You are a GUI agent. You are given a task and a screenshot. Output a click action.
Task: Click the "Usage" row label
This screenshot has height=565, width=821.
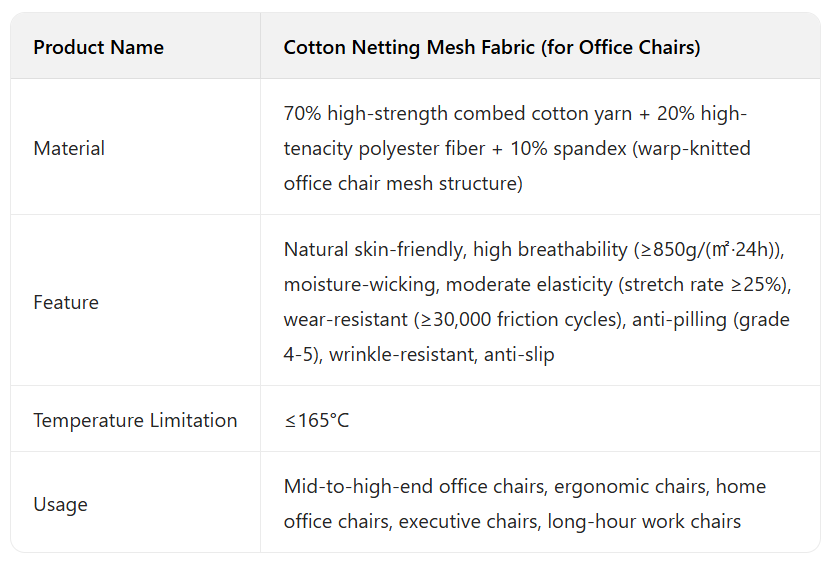pyautogui.click(x=60, y=504)
